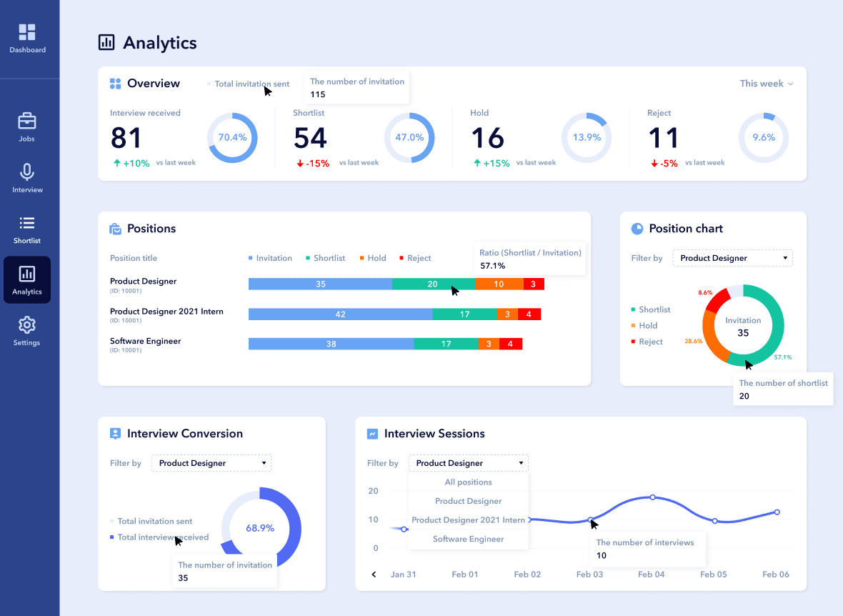The width and height of the screenshot is (843, 616).
Task: Expand the This week period dropdown
Action: point(767,84)
